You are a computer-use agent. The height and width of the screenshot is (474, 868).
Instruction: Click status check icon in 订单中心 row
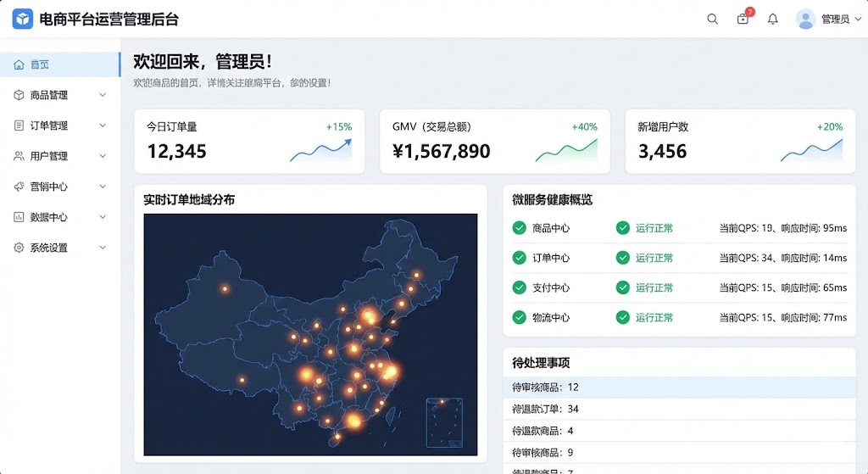(623, 258)
